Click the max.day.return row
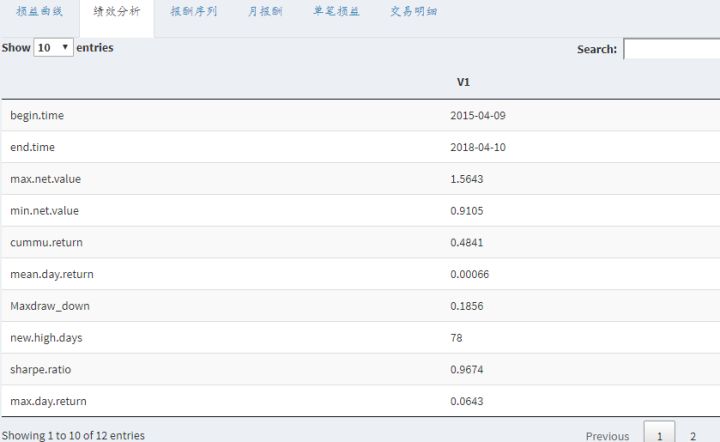 (48, 401)
